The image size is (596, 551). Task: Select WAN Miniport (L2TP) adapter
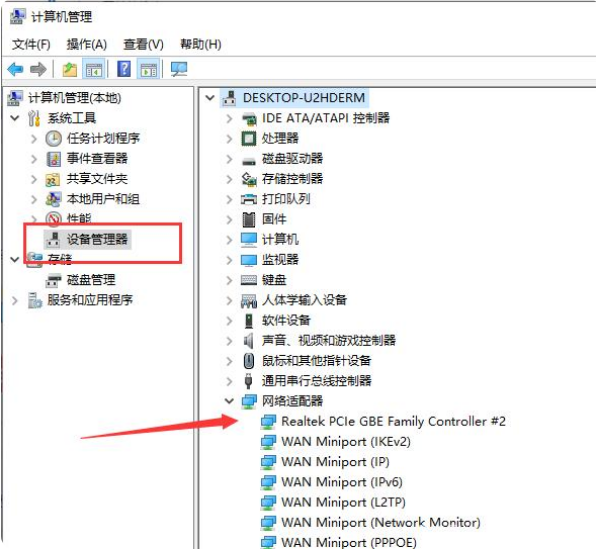click(x=343, y=502)
